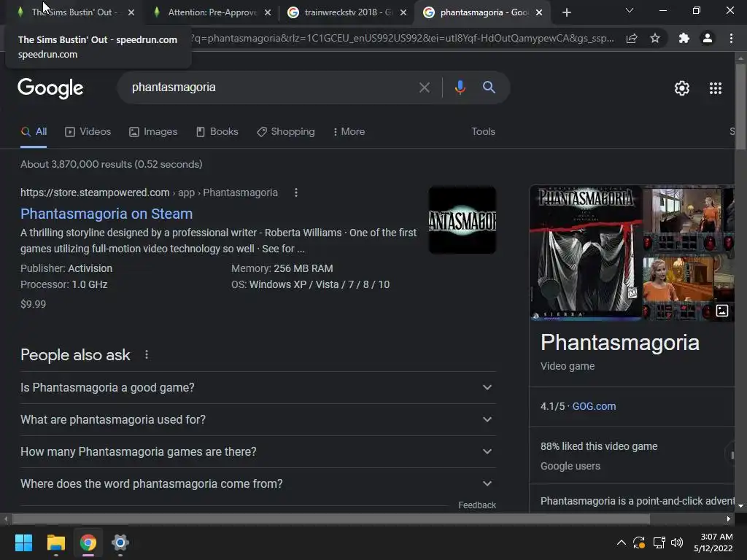Open Chrome profile avatar
Viewport: 747px width, 560px height.
[708, 38]
